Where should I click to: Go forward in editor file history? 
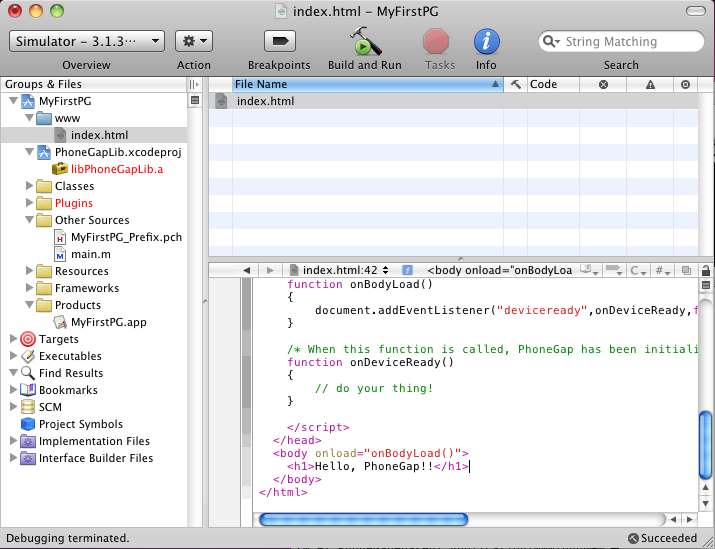point(270,270)
